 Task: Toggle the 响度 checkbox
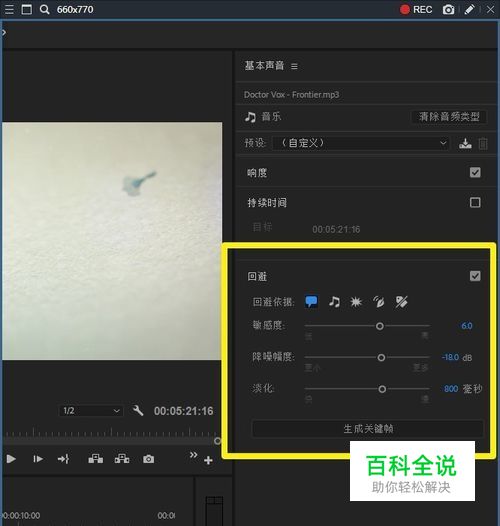[475, 172]
